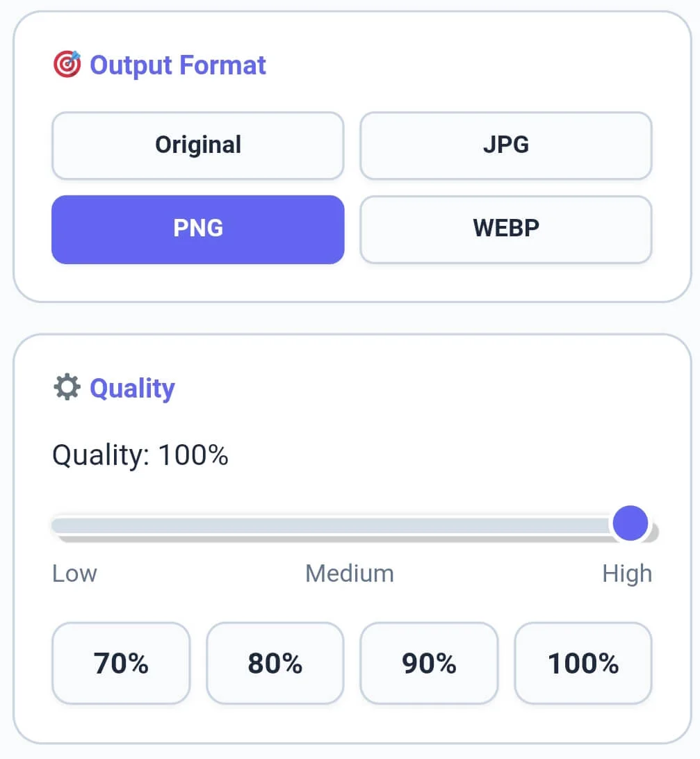700x759 pixels.
Task: Click the Low label under the slider
Action: coord(73,573)
